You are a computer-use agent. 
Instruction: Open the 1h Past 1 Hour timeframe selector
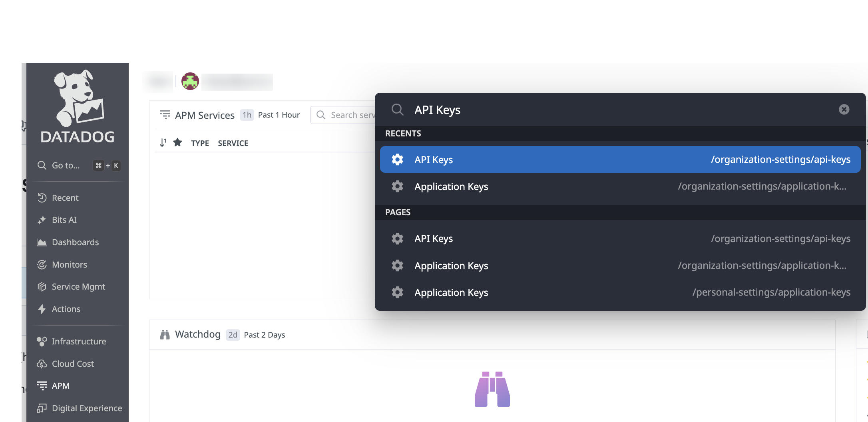click(x=270, y=115)
